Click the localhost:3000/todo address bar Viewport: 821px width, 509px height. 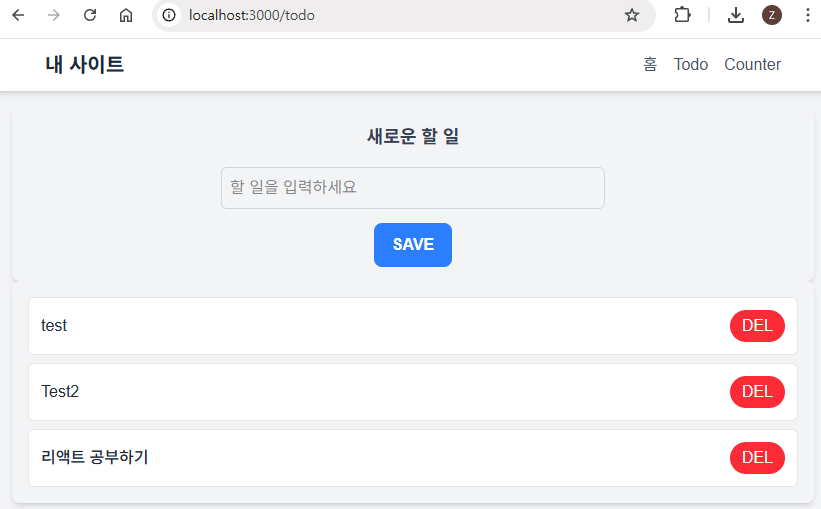tap(403, 15)
